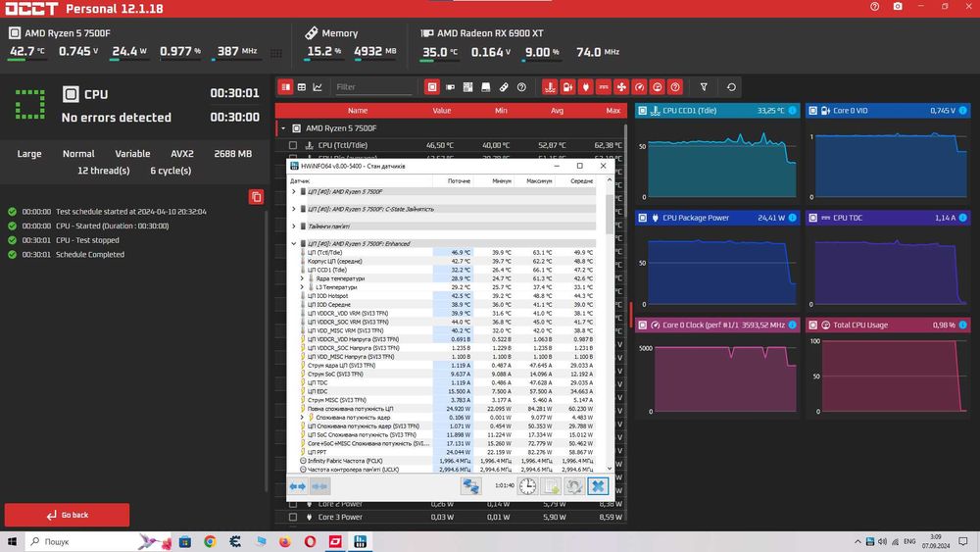Reset sensor statistics with circular arrow icon
980x552 pixels.
[731, 87]
